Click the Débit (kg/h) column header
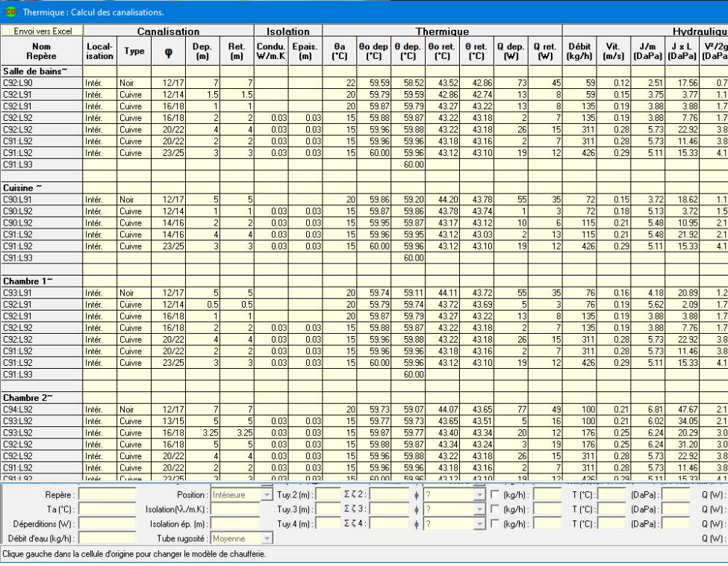The width and height of the screenshot is (728, 566). point(579,50)
